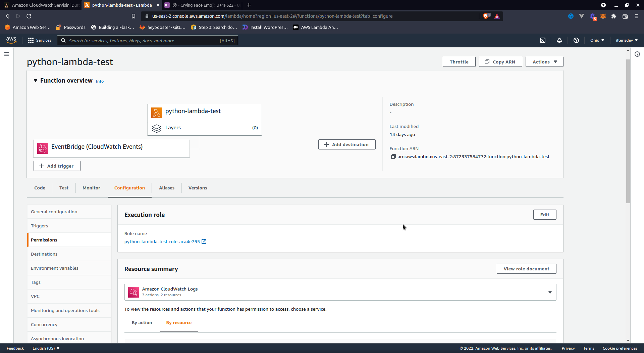Open the AWS support help icon
The image size is (644, 353).
point(576,40)
